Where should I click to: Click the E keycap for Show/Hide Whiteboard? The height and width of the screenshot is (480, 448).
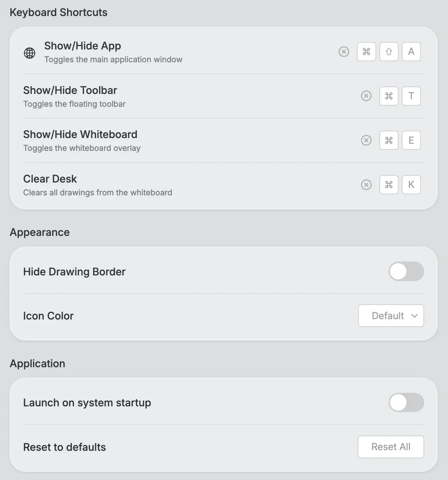coord(411,140)
